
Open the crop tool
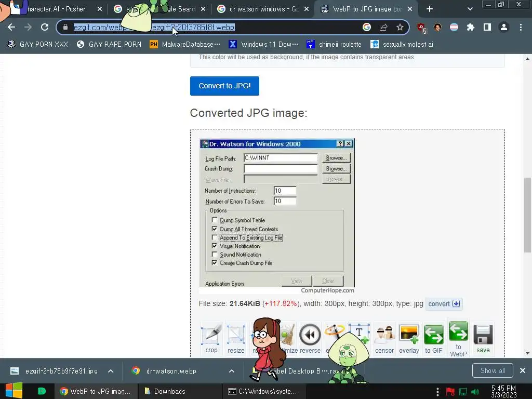coord(211,338)
